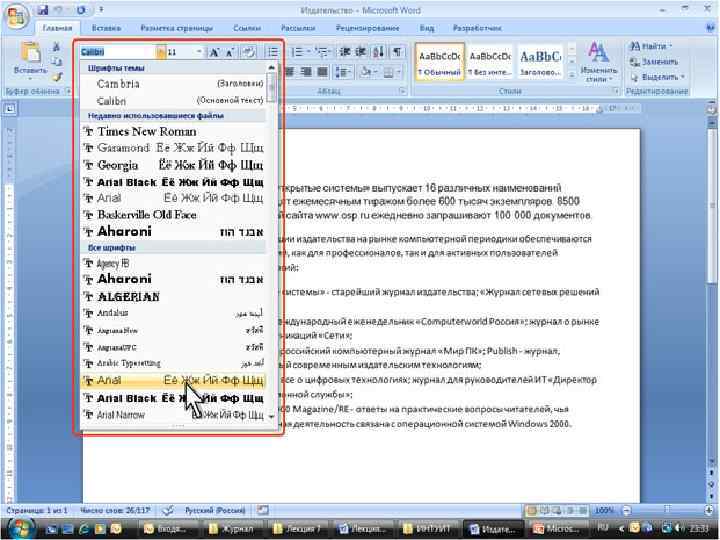Click the font list scroll-down arrow
This screenshot has width=720, height=540.
(x=271, y=417)
